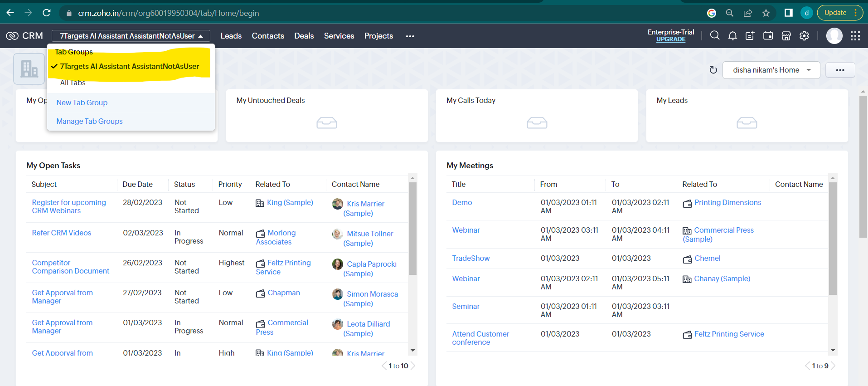
Task: Open the CRM search magnifier icon
Action: 715,35
